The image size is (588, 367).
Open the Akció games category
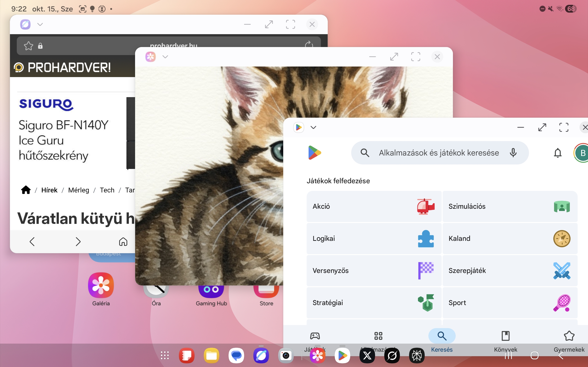pos(374,206)
